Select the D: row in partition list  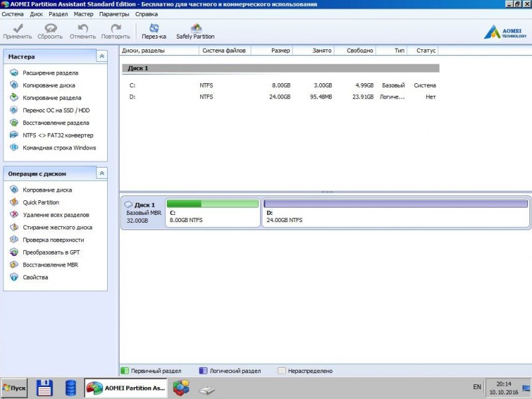281,97
